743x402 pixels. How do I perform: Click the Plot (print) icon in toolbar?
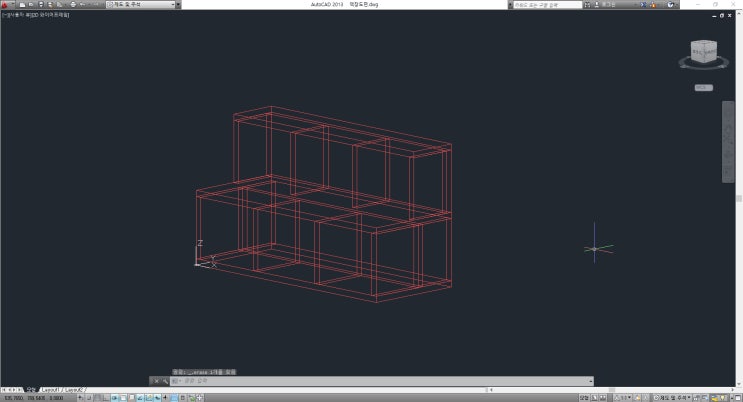(x=73, y=5)
